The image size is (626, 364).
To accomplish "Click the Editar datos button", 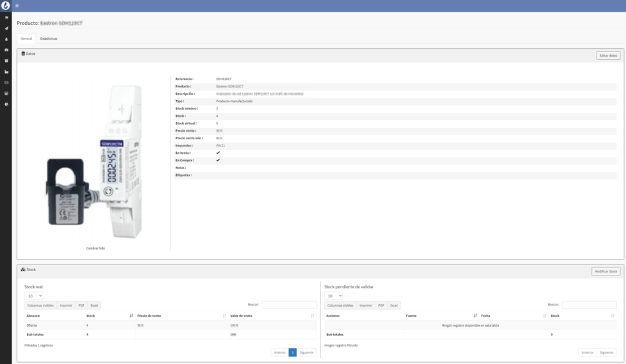I will click(x=608, y=56).
